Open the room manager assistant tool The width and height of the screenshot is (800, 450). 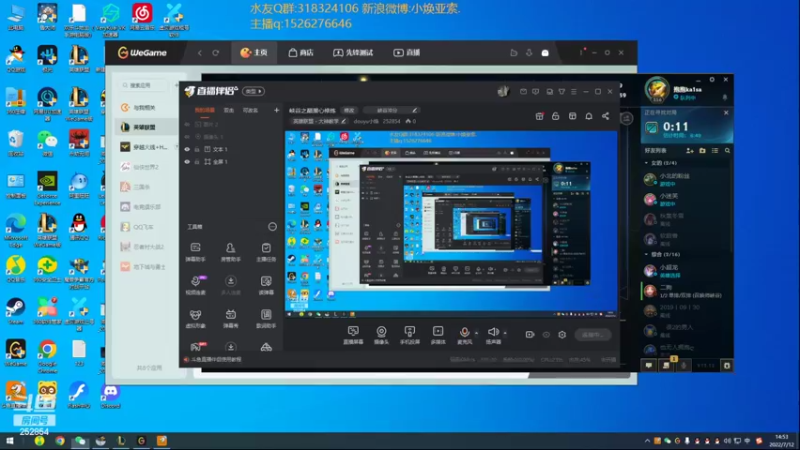pos(231,252)
